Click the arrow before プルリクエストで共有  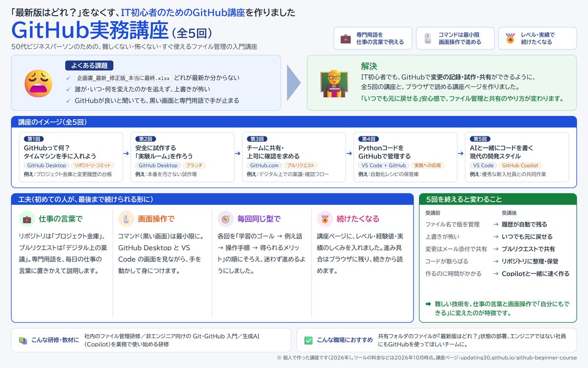coord(496,249)
